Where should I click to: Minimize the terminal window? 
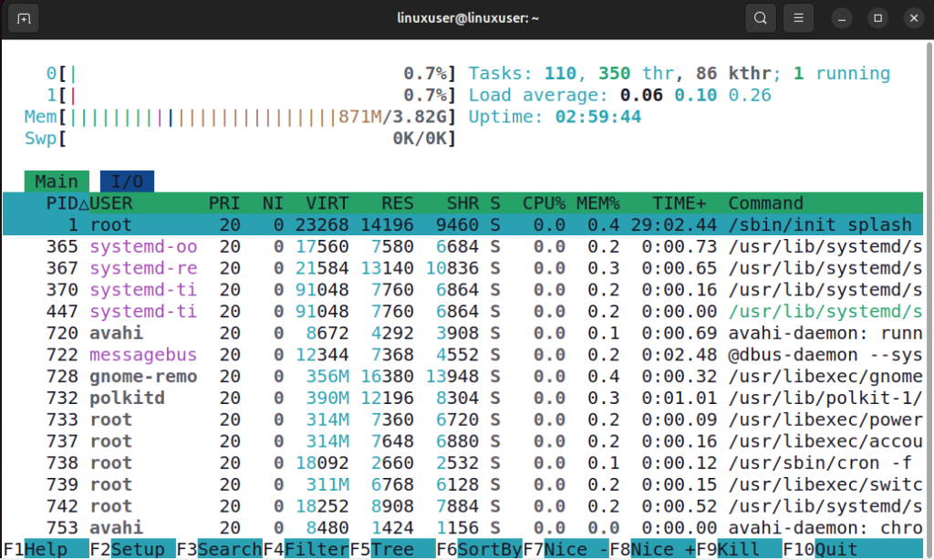pyautogui.click(x=844, y=18)
